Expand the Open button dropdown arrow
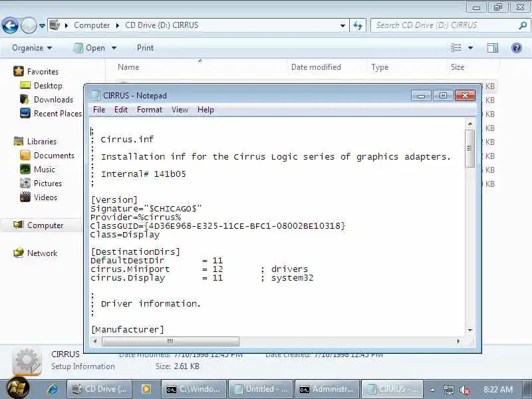 (x=114, y=48)
